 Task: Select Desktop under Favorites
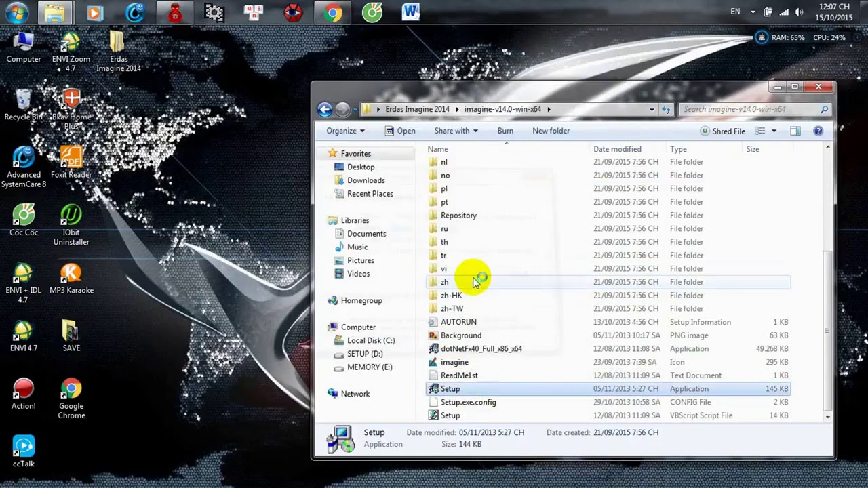click(x=360, y=167)
